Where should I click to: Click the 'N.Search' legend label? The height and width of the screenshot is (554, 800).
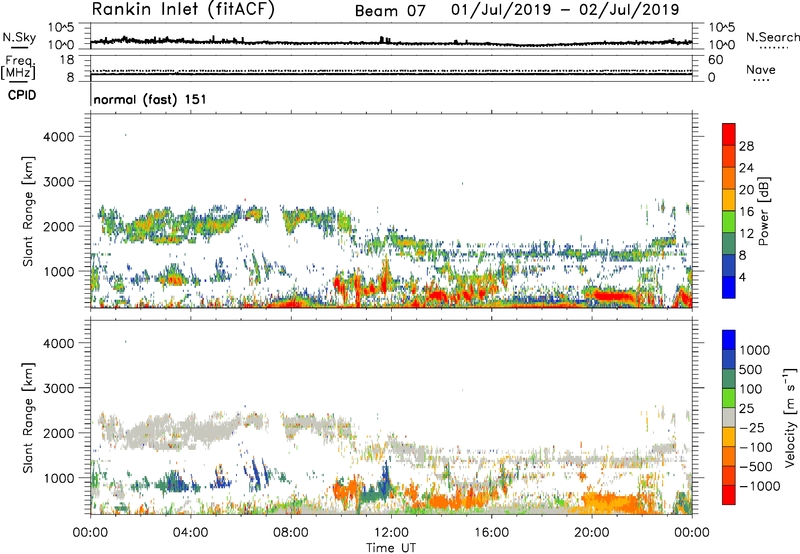(x=772, y=37)
